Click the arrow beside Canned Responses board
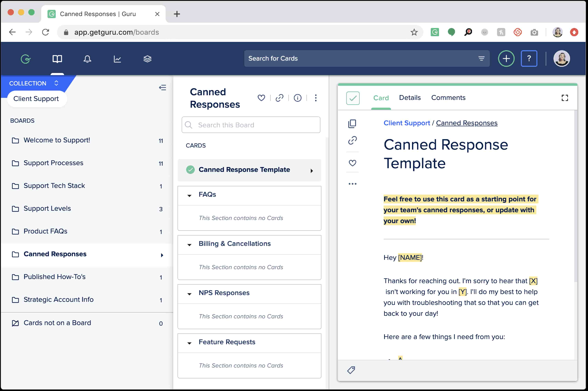The width and height of the screenshot is (588, 391). point(162,255)
